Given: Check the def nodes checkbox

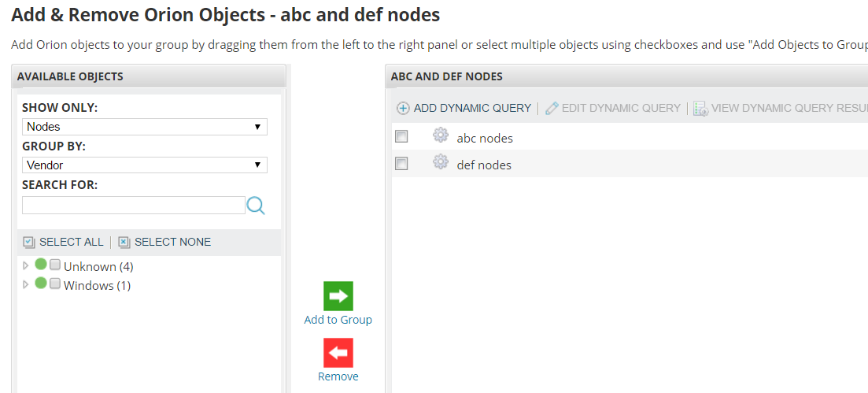Looking at the screenshot, I should tap(401, 164).
